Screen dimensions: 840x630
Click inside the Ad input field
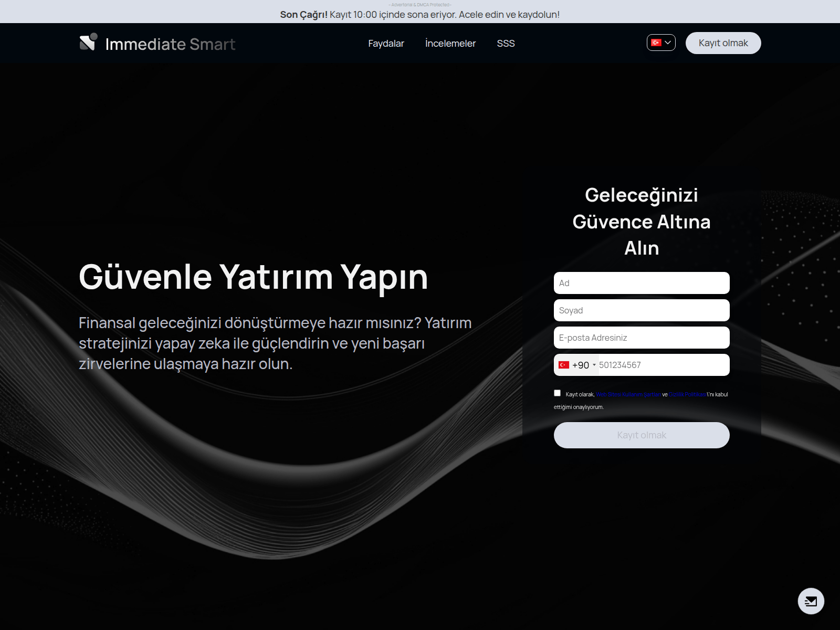[642, 282]
